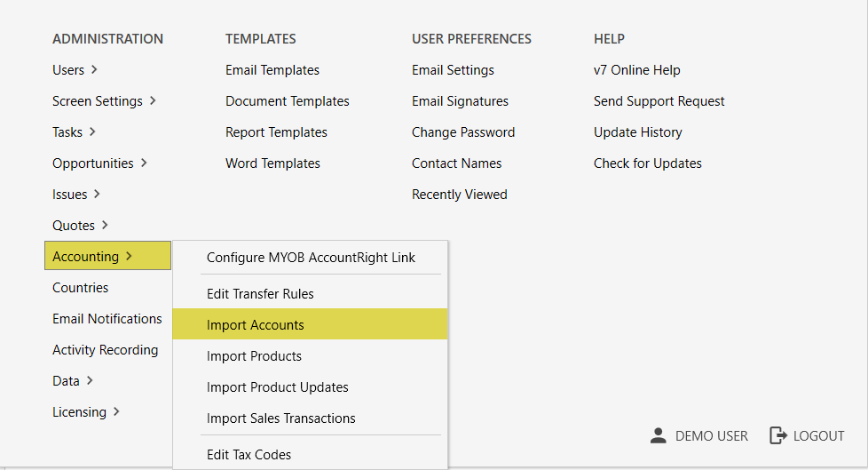Click the Demo User person icon
The height and width of the screenshot is (470, 868).
click(658, 435)
